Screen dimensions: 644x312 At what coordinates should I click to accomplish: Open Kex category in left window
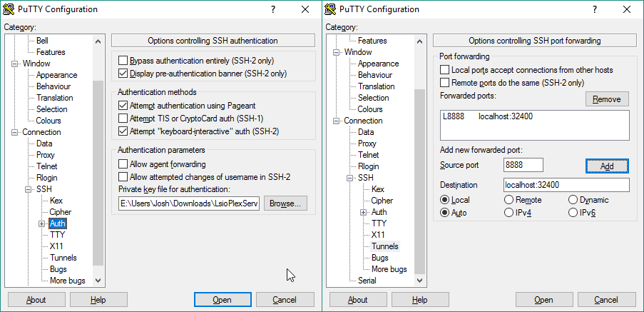tap(56, 201)
